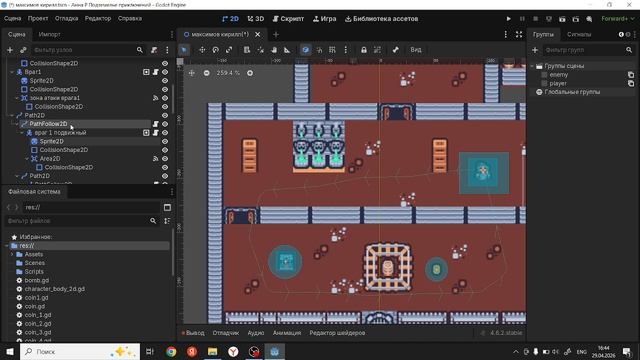Image resolution: width=640 pixels, height=360 pixels.
Task: Open Библиотека ассетов
Action: [381, 19]
